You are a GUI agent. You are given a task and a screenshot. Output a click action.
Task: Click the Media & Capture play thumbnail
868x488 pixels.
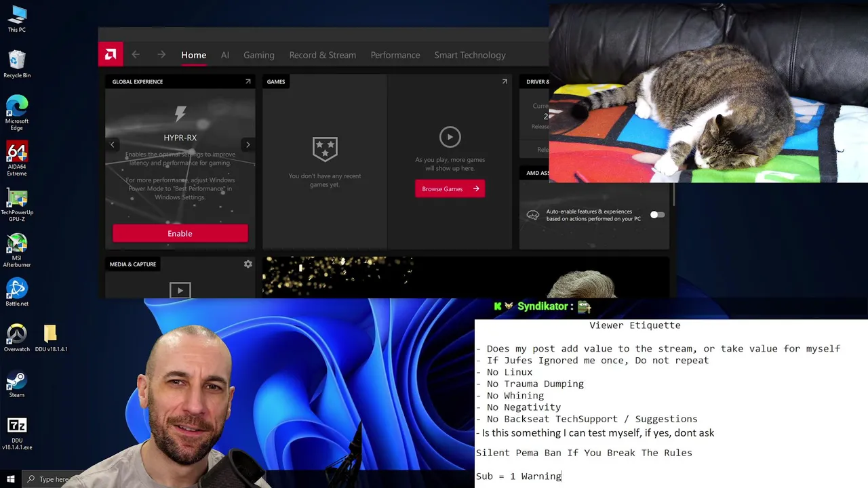180,291
